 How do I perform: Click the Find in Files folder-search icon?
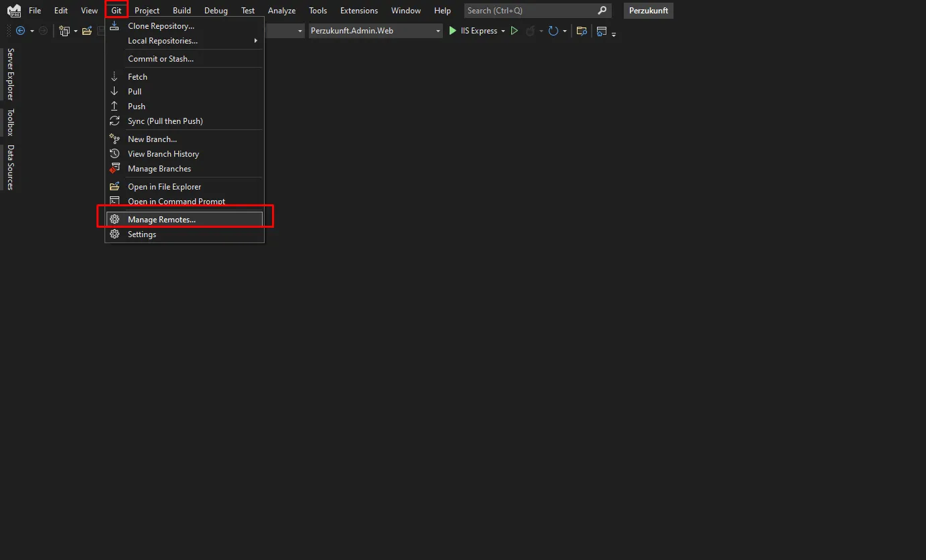582,31
